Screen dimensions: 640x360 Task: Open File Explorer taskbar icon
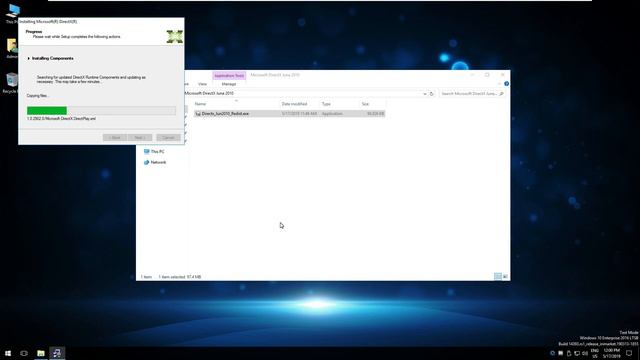pyautogui.click(x=41, y=353)
